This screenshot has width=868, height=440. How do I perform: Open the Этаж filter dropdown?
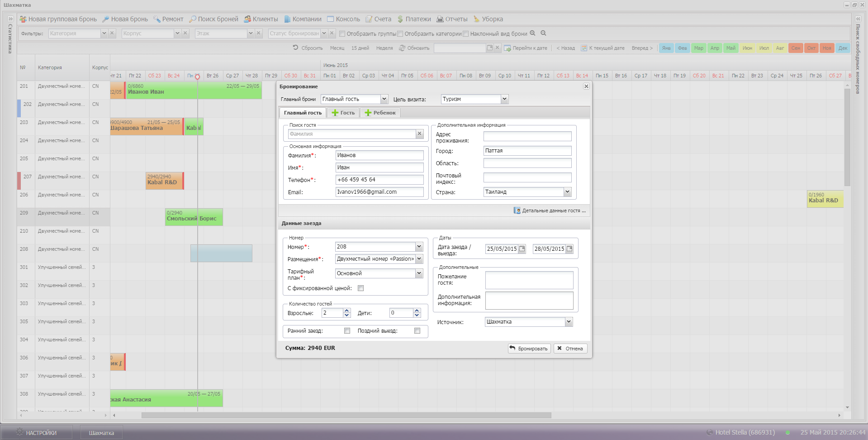251,33
